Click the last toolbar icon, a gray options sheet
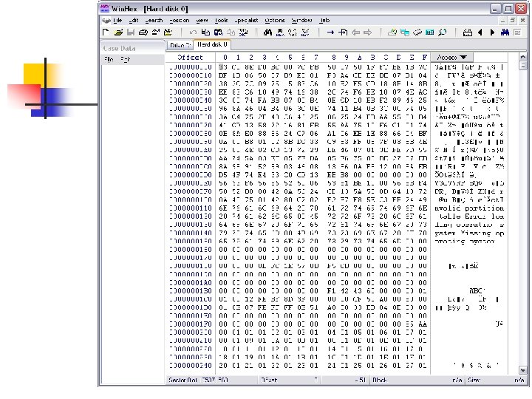The width and height of the screenshot is (532, 399). pos(517,33)
